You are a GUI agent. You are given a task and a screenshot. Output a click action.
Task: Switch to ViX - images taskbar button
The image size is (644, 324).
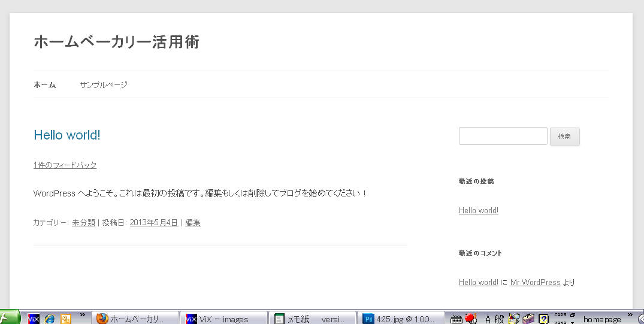click(x=224, y=318)
